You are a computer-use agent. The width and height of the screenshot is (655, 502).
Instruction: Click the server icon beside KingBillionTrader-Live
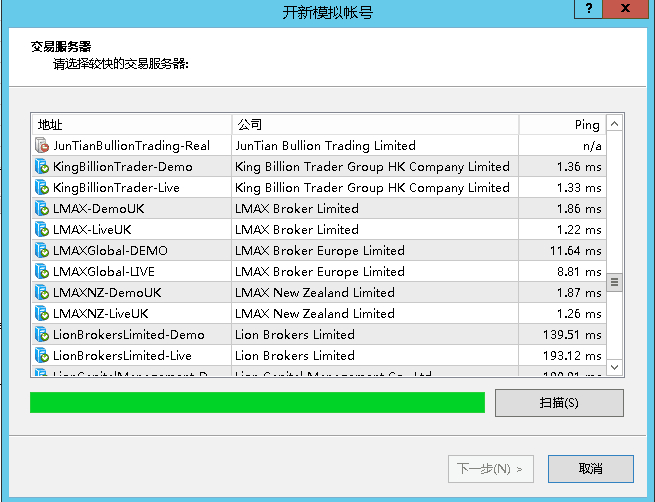point(42,188)
